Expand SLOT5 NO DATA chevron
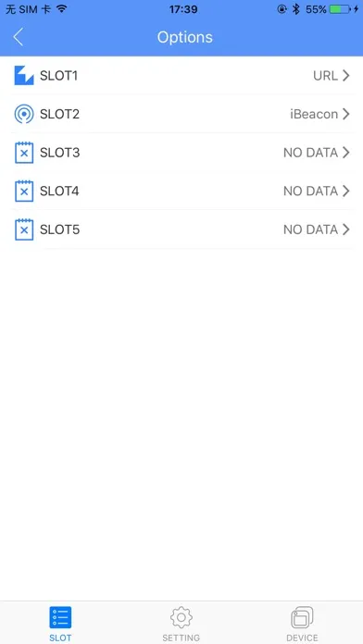 [x=346, y=229]
